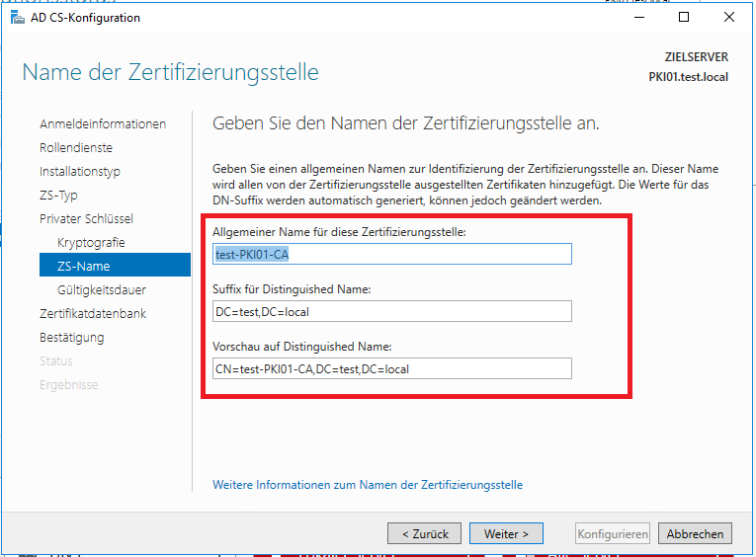Go to the Gültigkeitsdauer sub-step

102,290
